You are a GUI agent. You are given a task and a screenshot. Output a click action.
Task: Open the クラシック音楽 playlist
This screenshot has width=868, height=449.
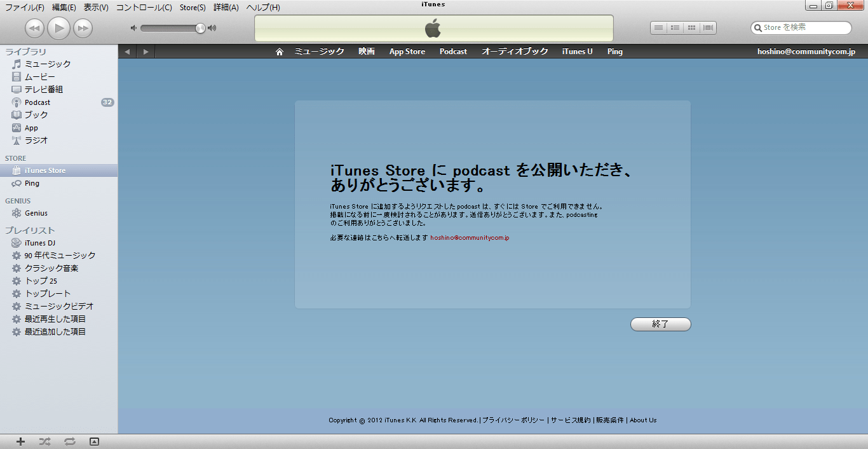(x=58, y=268)
